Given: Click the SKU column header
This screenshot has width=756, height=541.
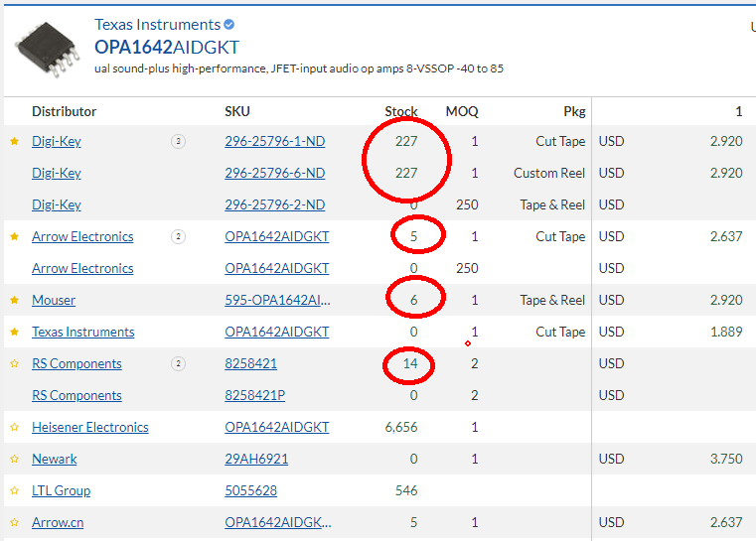Looking at the screenshot, I should [237, 112].
